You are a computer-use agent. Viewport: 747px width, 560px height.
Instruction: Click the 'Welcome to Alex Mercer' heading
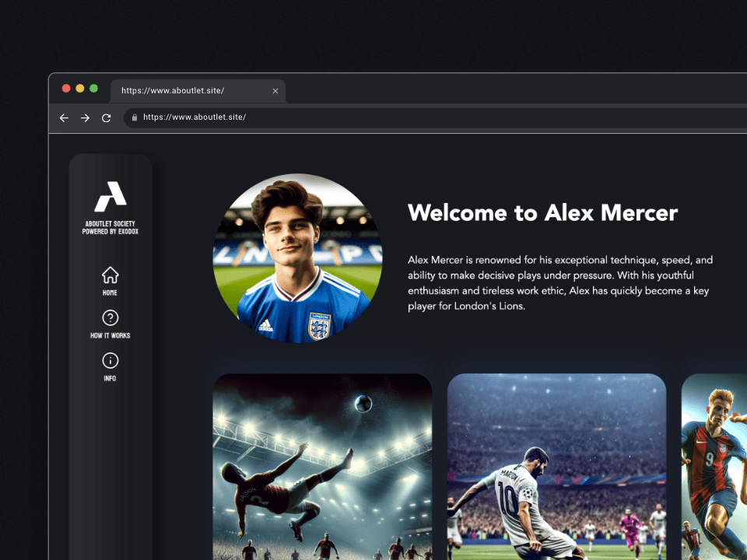tap(542, 212)
